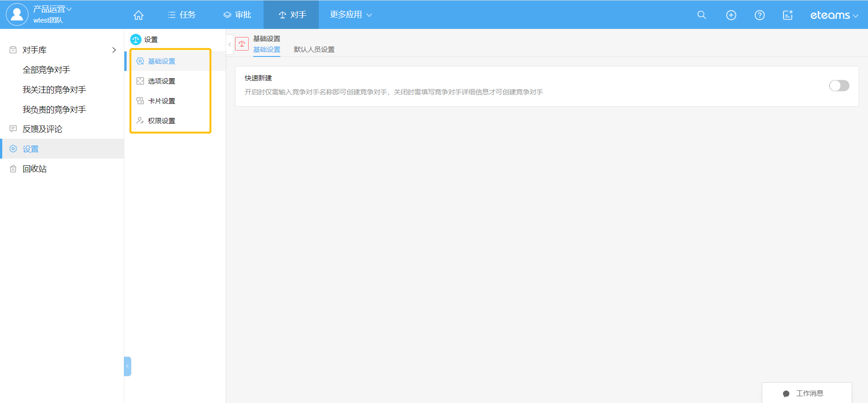Click the home icon in top navigation
The width and height of the screenshot is (868, 403).
click(138, 15)
